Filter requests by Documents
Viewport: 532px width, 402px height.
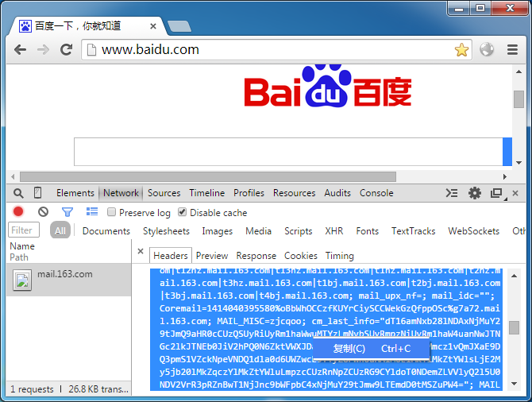tap(106, 231)
